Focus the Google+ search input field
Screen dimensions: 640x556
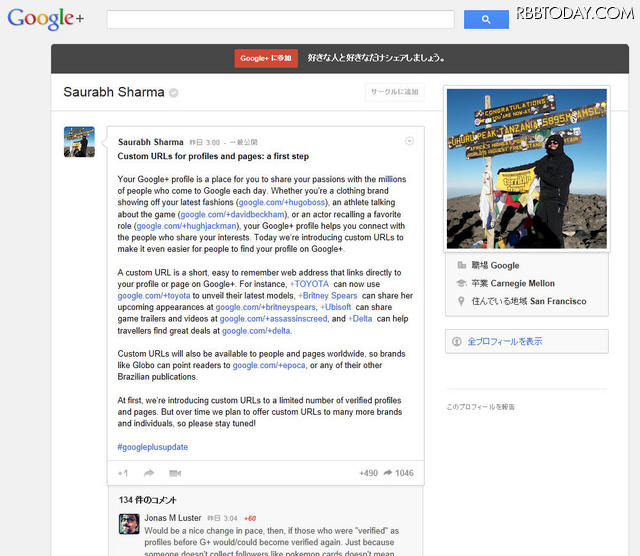pyautogui.click(x=280, y=19)
